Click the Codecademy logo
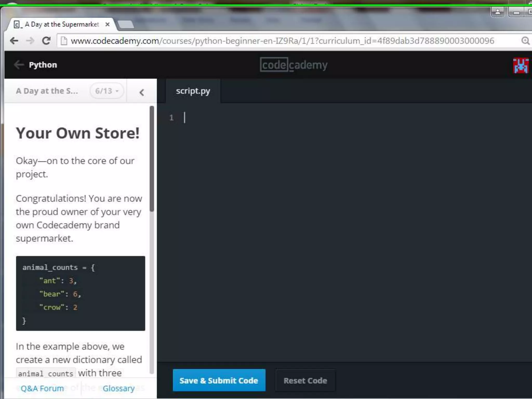 (294, 65)
